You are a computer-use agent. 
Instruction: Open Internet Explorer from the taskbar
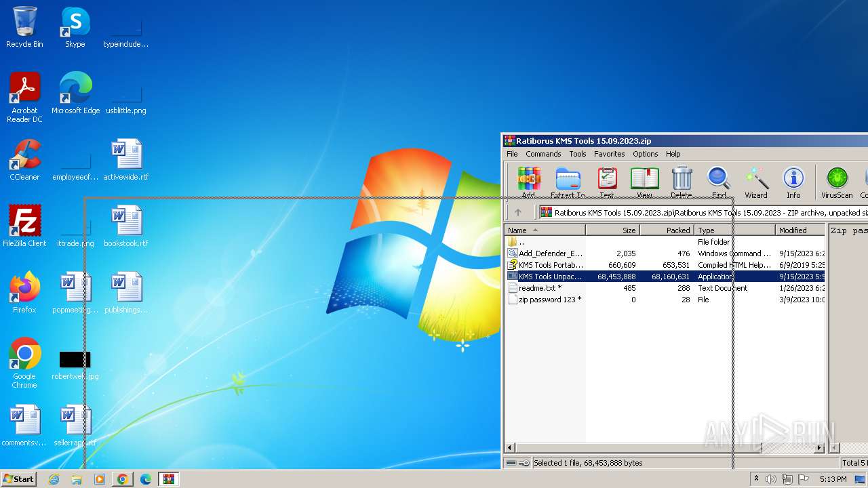tap(54, 479)
